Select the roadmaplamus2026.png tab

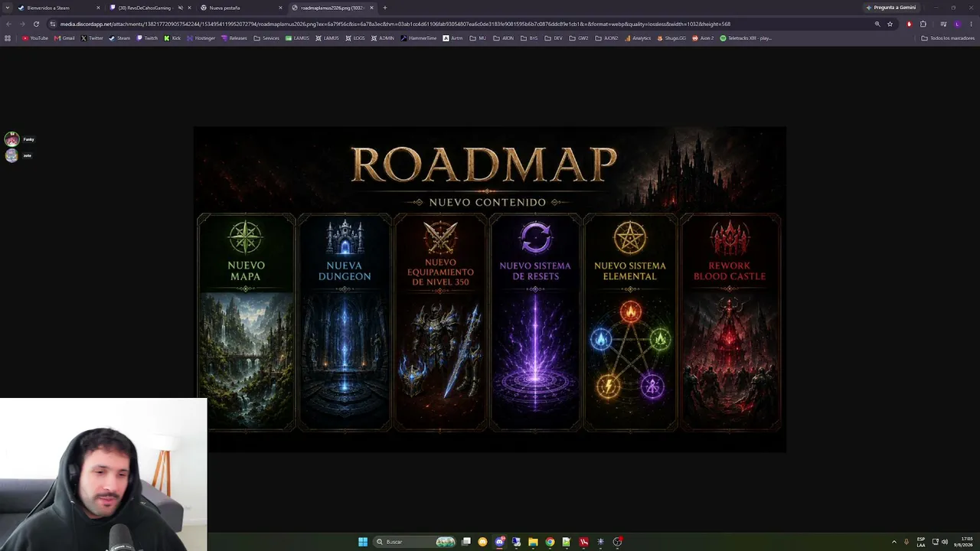(332, 8)
